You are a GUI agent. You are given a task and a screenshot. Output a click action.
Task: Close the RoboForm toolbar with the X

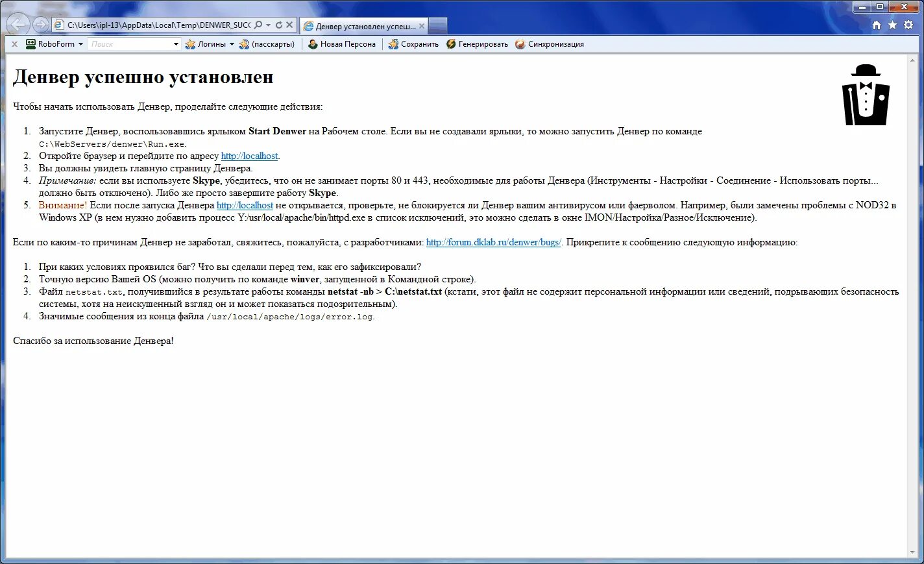coord(14,44)
